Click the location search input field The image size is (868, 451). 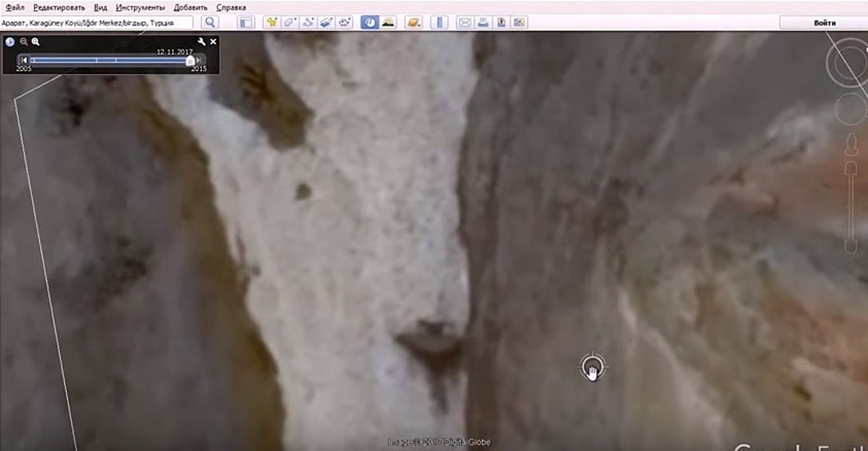97,23
